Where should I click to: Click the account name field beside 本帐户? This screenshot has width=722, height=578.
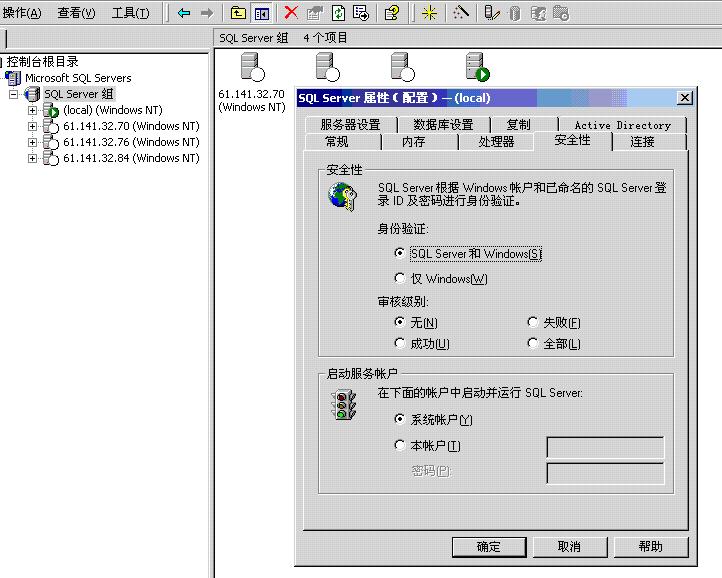pyautogui.click(x=605, y=447)
